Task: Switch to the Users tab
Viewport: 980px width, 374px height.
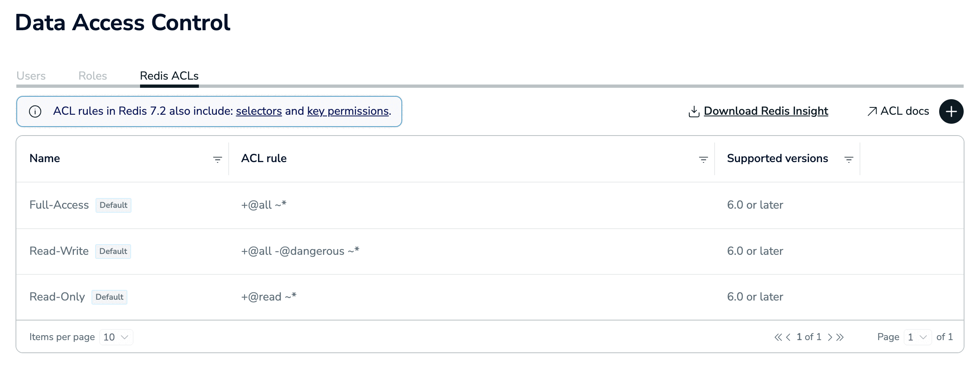Action: [31, 76]
